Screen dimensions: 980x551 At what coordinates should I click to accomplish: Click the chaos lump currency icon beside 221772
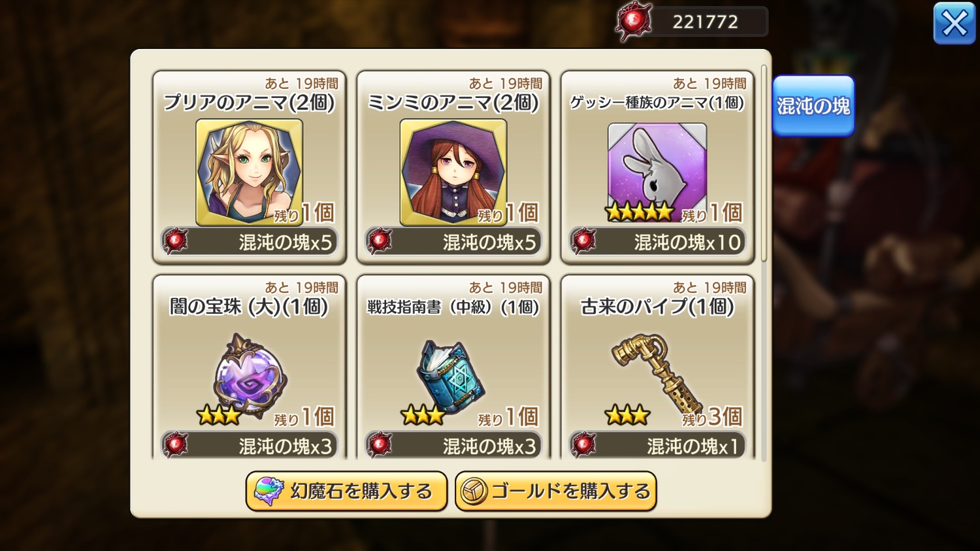point(634,22)
